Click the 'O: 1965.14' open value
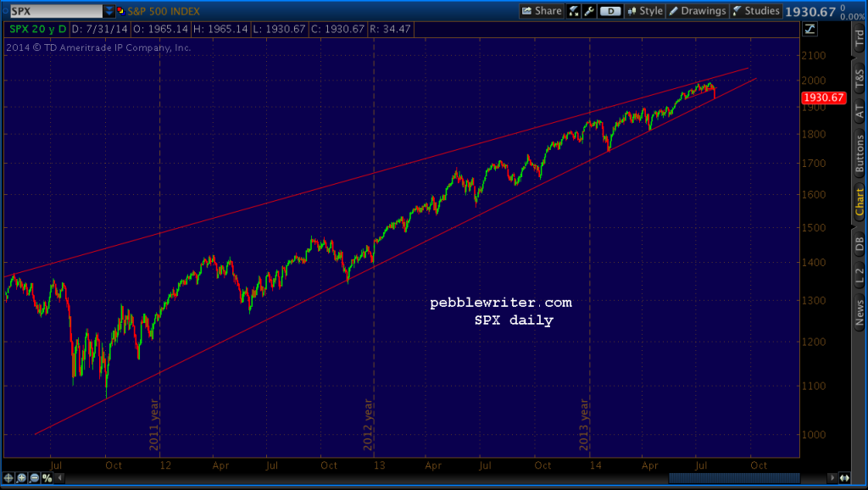 [160, 29]
